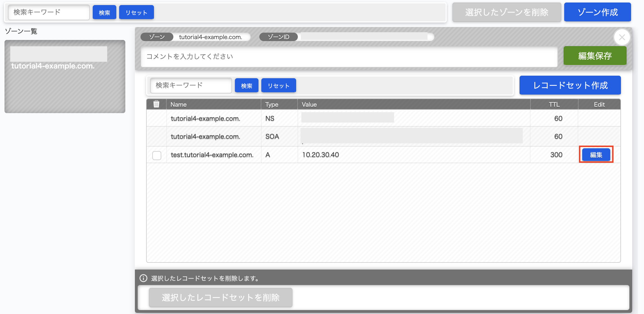The width and height of the screenshot is (644, 314).
Task: Click the top zone 検索 button
Action: pyautogui.click(x=104, y=12)
